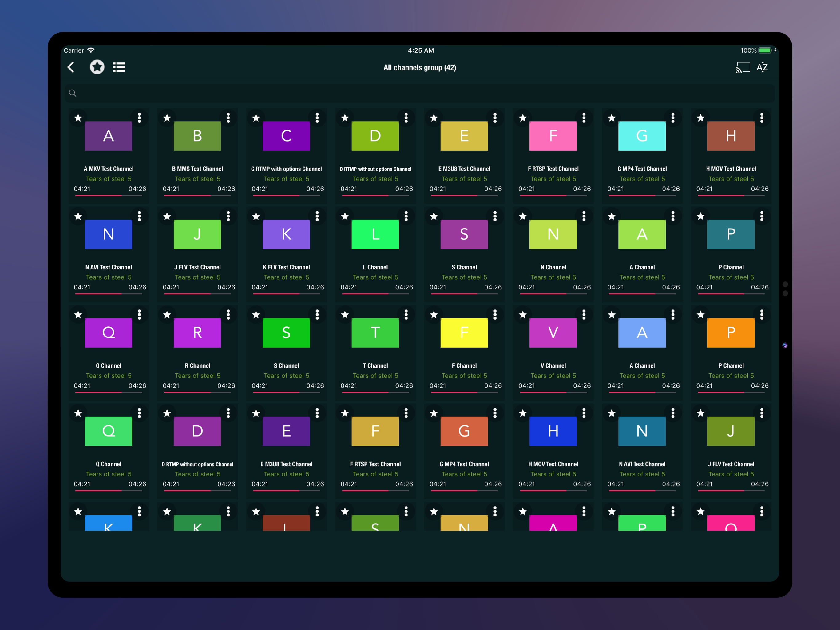The width and height of the screenshot is (840, 630).
Task: Sort channels alphabetically with AZ icon
Action: click(762, 67)
